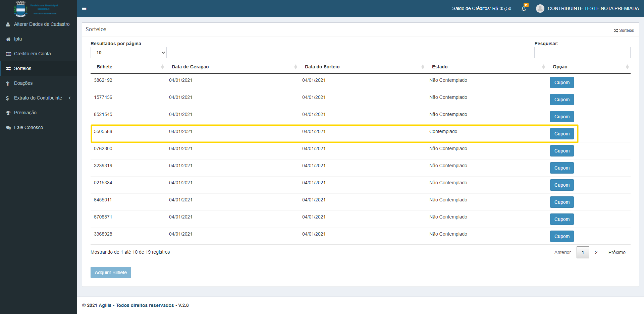644x314 pixels.
Task: Click the Premiação trophy icon
Action: 8,113
